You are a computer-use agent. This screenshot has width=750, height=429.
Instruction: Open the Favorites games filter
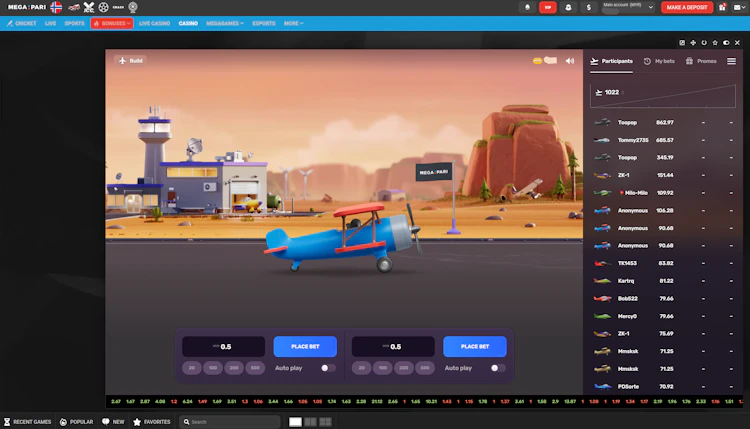152,422
